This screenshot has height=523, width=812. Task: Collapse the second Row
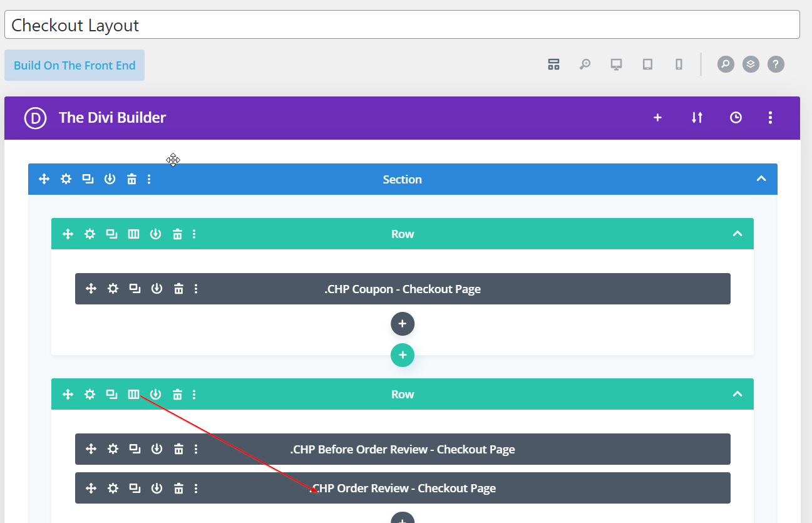click(x=737, y=395)
